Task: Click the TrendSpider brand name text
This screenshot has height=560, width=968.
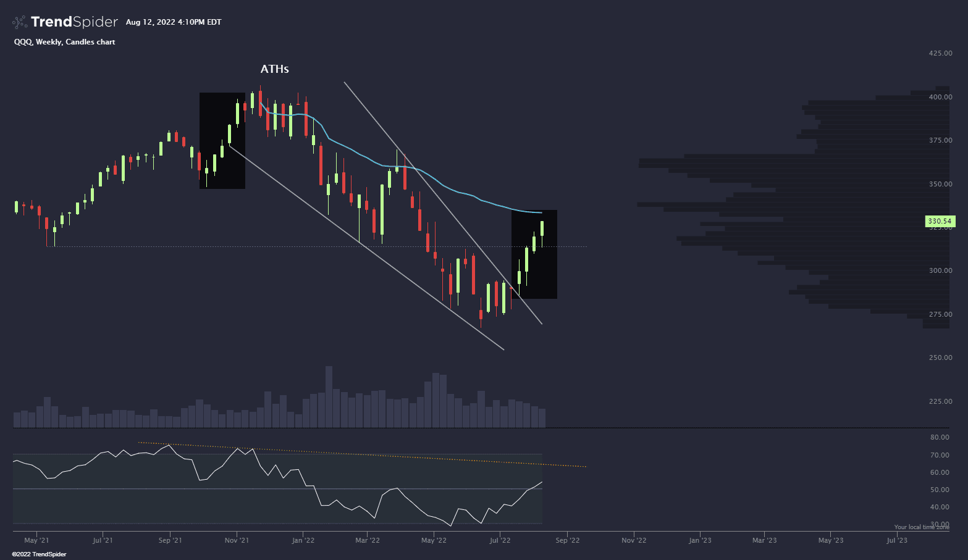Action: (x=74, y=22)
